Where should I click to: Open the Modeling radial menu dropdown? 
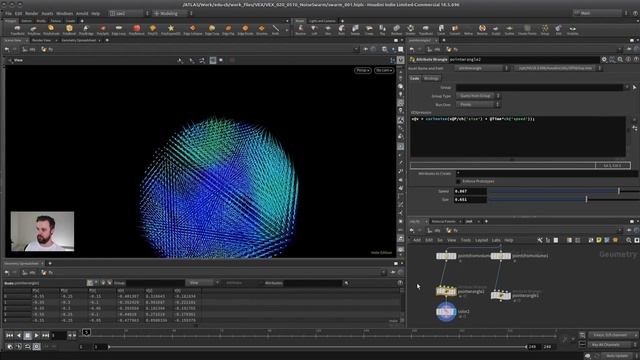click(x=173, y=13)
